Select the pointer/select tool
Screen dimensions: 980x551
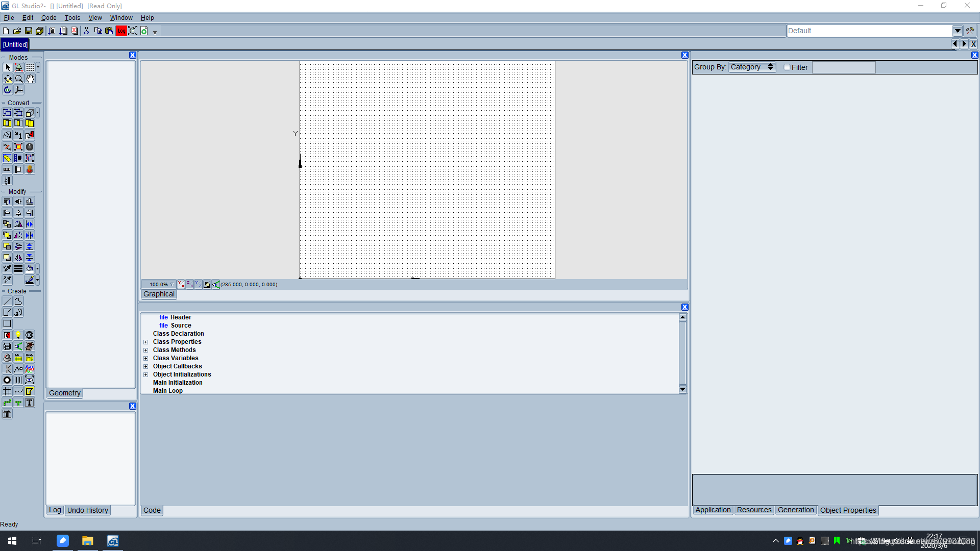point(8,67)
